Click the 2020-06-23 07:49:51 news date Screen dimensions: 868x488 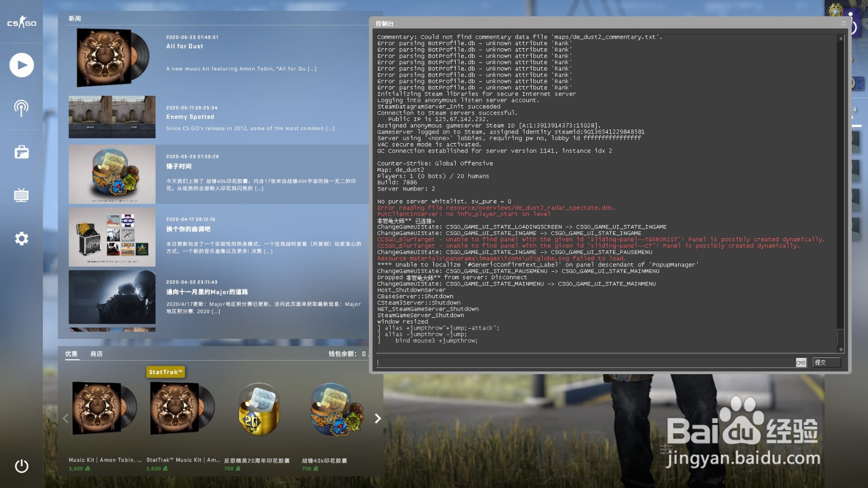click(192, 37)
